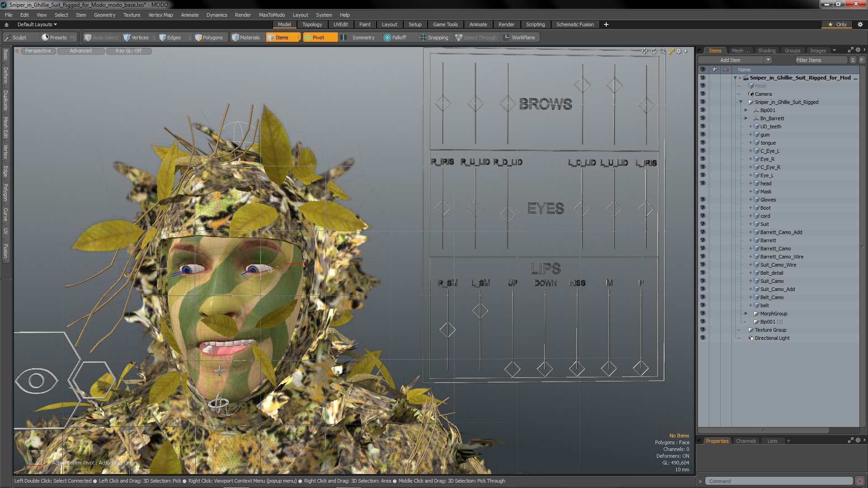Open more Items panel tabs dropdown
868x488 pixels.
click(834, 51)
